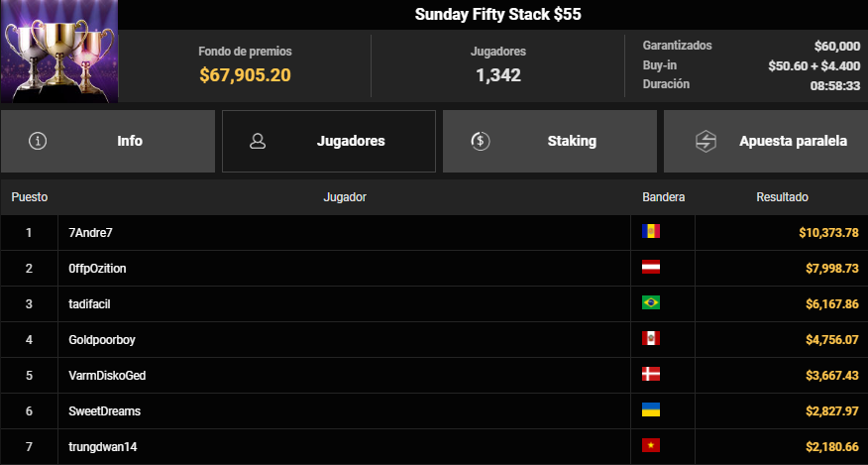Open the Apuesta paralela tab
This screenshot has height=465, width=868.
[766, 142]
